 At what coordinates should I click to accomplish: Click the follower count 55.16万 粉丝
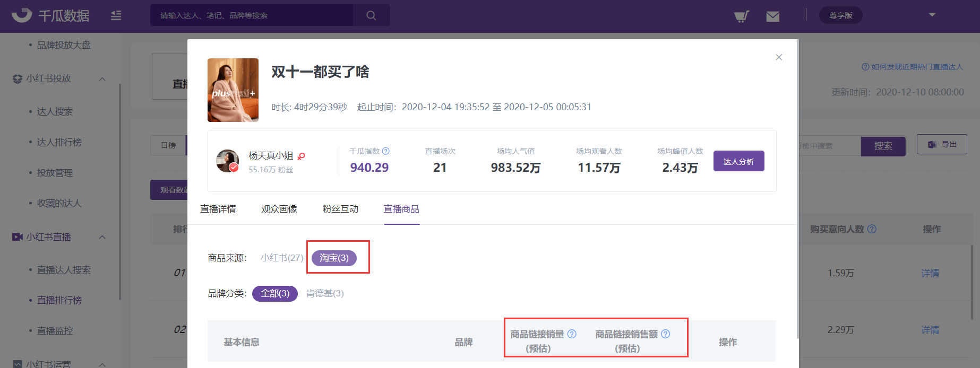[x=271, y=170]
